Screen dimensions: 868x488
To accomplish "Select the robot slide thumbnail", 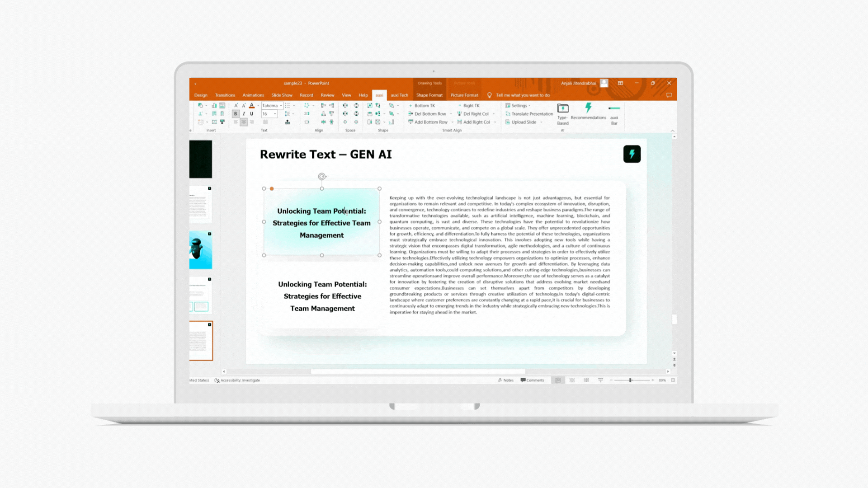I will click(x=201, y=250).
